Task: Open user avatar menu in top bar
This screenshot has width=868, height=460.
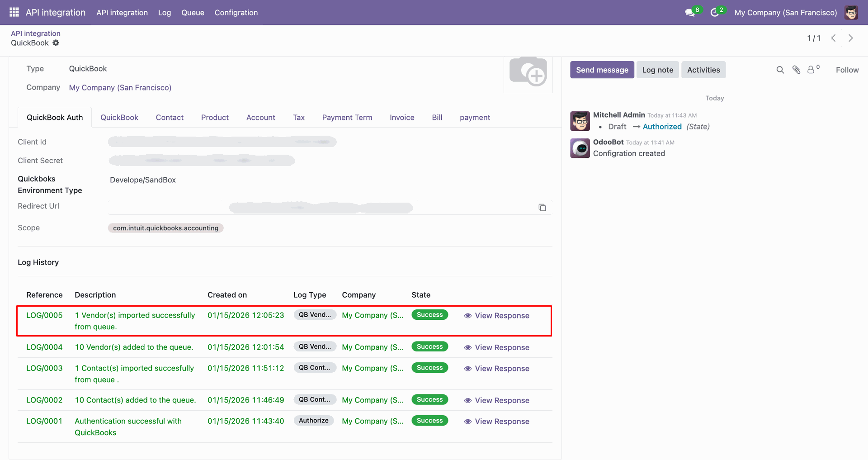Action: pyautogui.click(x=851, y=13)
